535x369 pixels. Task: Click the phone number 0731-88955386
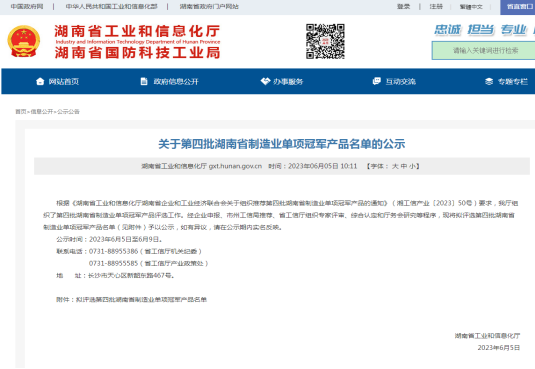pyautogui.click(x=114, y=251)
